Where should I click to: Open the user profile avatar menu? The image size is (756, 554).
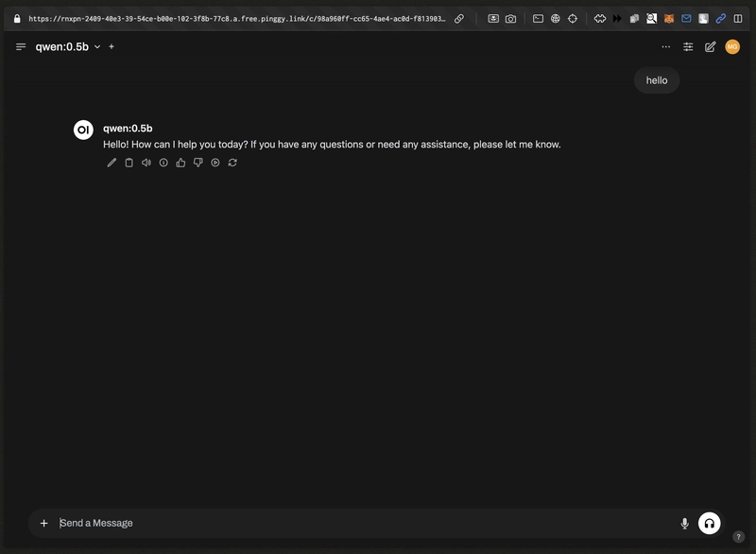click(x=732, y=46)
